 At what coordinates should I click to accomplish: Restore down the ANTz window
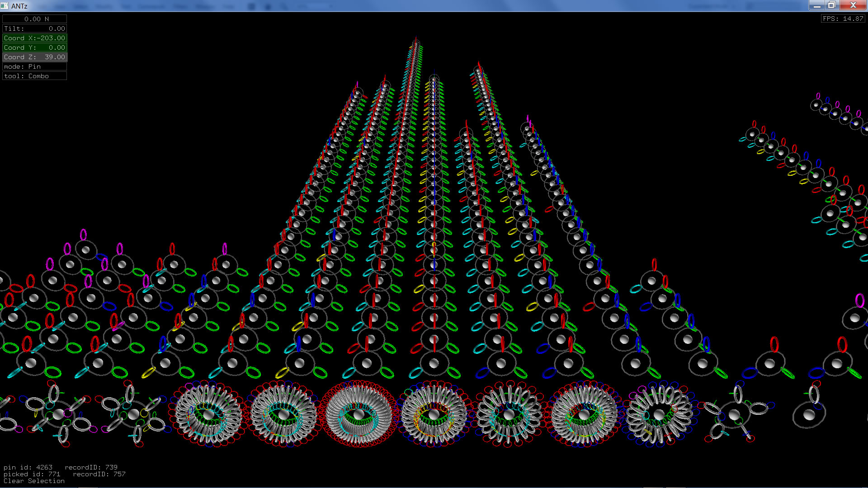click(831, 5)
